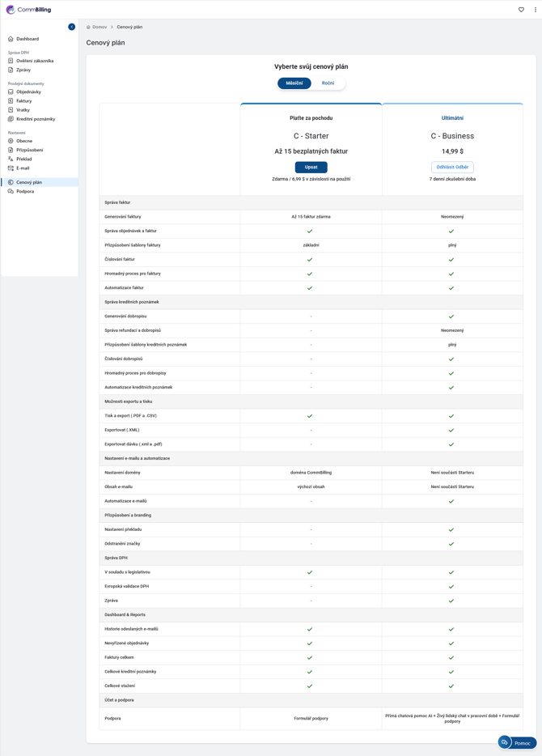Switch to Roční billing period
The image size is (542, 756).
pyautogui.click(x=328, y=83)
